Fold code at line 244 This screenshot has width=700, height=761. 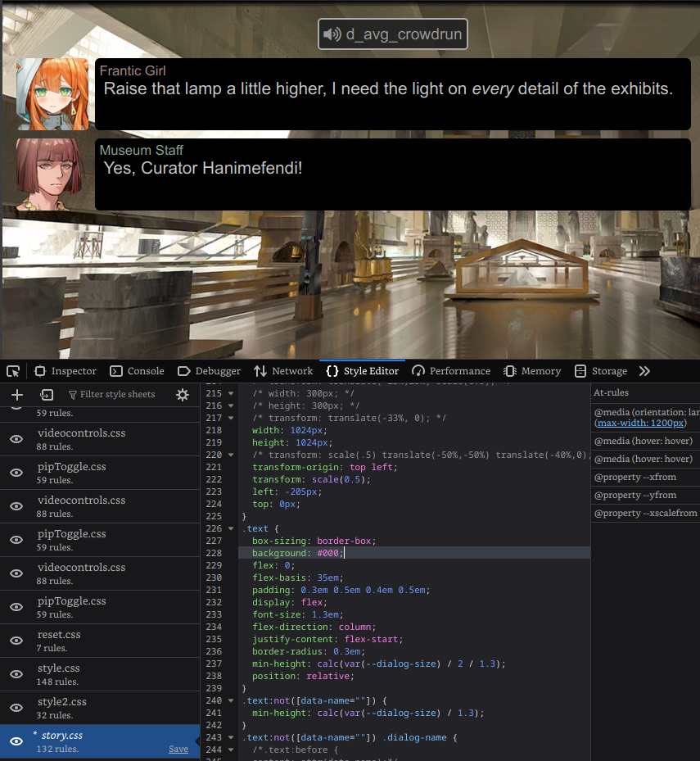point(231,750)
